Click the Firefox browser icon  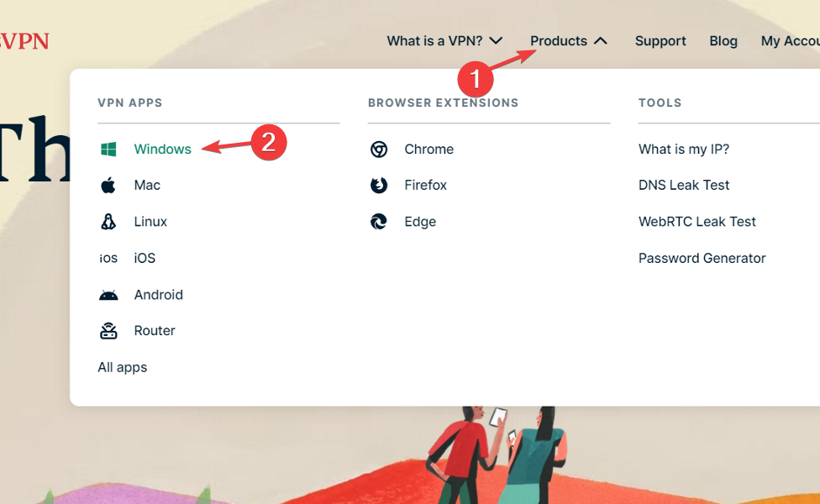[379, 186]
